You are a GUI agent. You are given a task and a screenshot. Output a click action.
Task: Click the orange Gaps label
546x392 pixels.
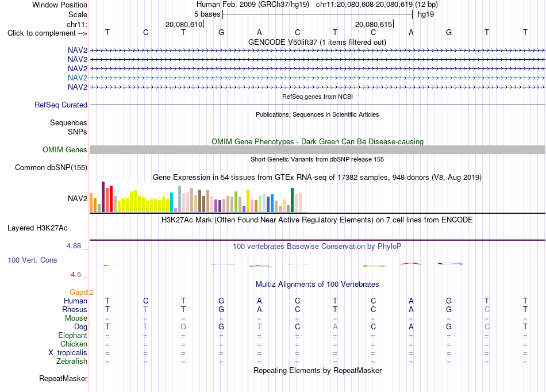[x=78, y=293]
